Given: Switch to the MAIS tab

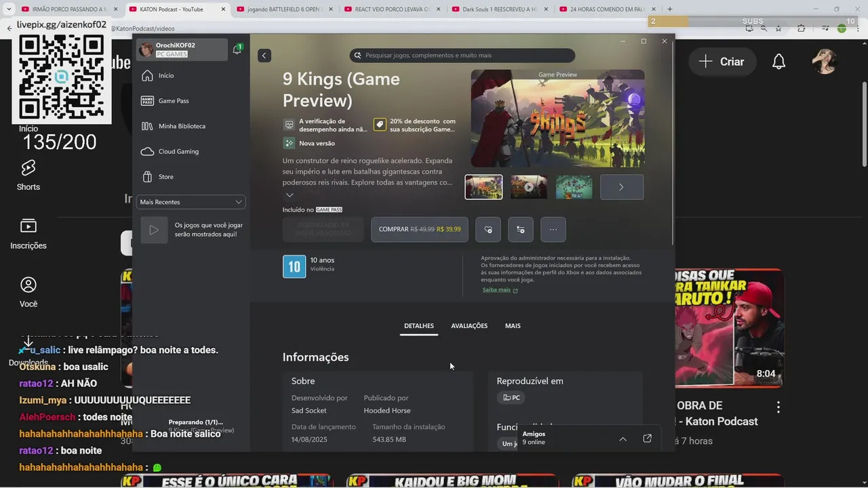Looking at the screenshot, I should pyautogui.click(x=513, y=326).
